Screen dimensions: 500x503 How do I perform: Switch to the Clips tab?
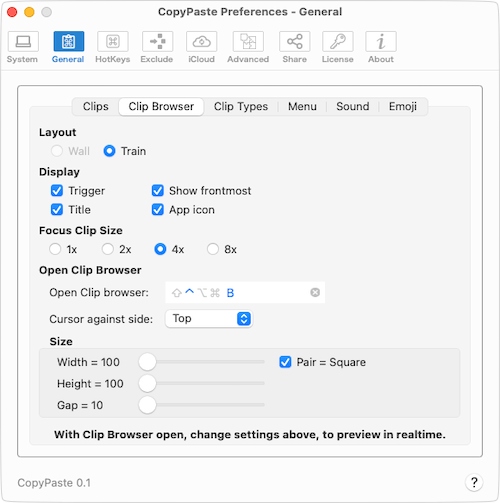[96, 106]
